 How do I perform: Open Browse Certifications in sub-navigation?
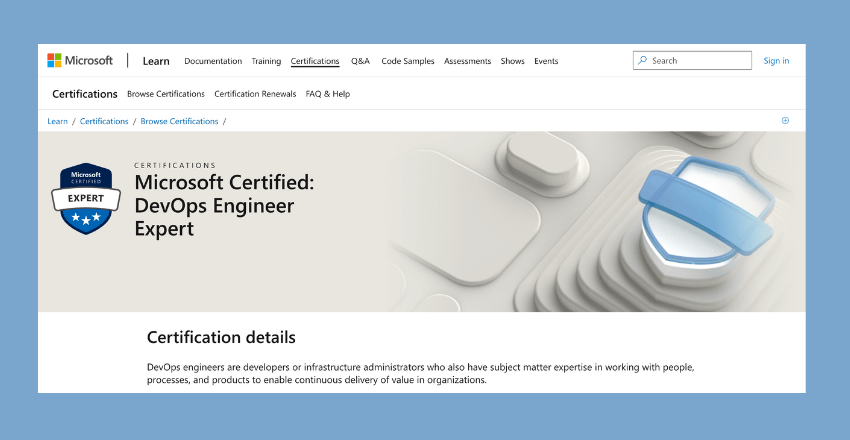(x=166, y=94)
